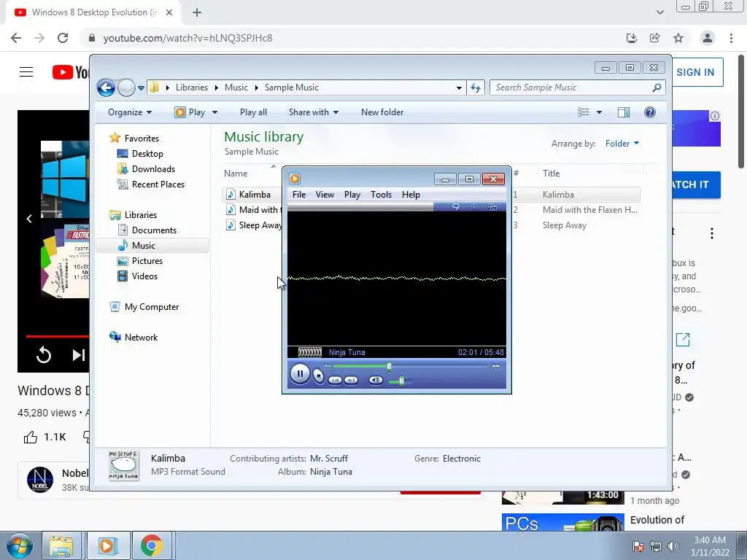Open the Tools menu in Media Player
747x560 pixels.
381,194
